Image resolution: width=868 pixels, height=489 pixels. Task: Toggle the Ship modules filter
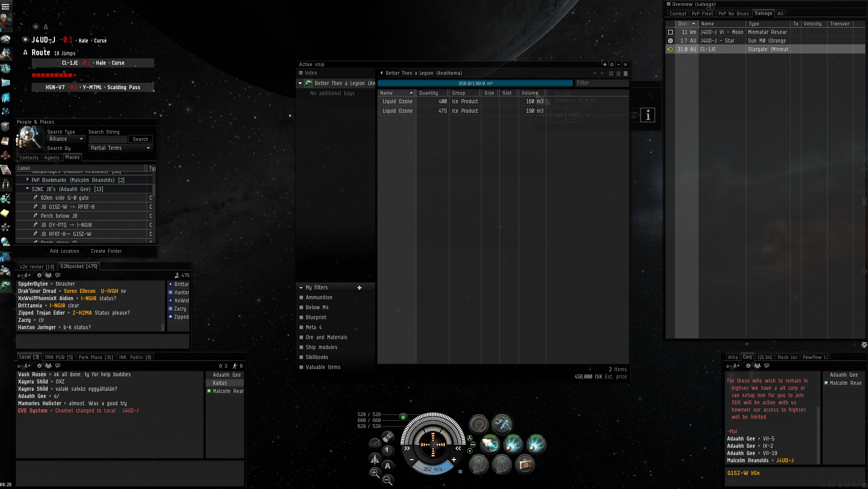click(x=301, y=347)
